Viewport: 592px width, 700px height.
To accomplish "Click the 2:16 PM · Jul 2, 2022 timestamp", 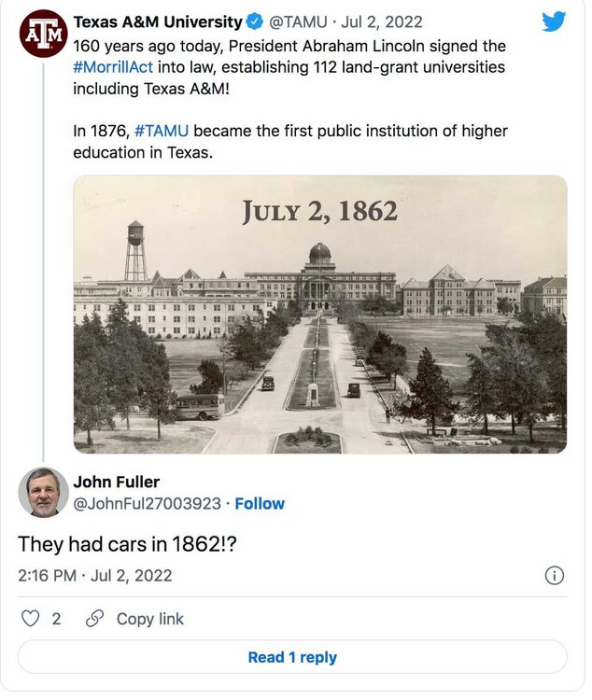I will (x=95, y=575).
